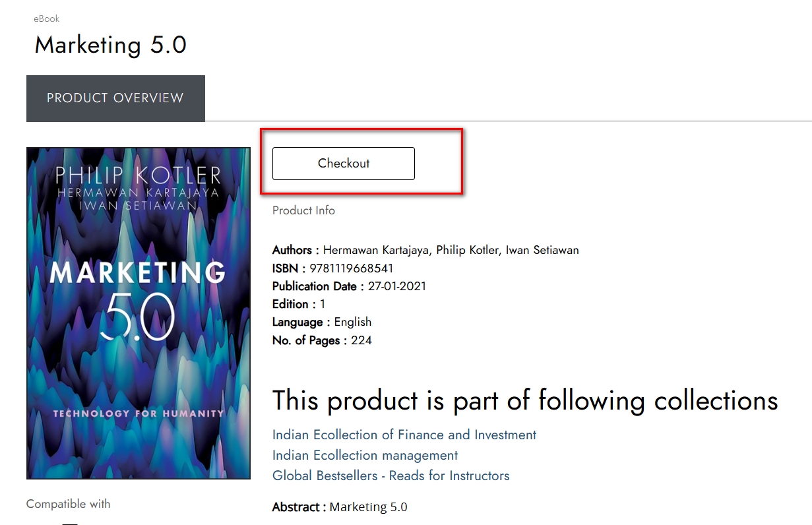Click the Marketing 5.0 page title
Screen dimensions: 812x525
pyautogui.click(x=110, y=45)
